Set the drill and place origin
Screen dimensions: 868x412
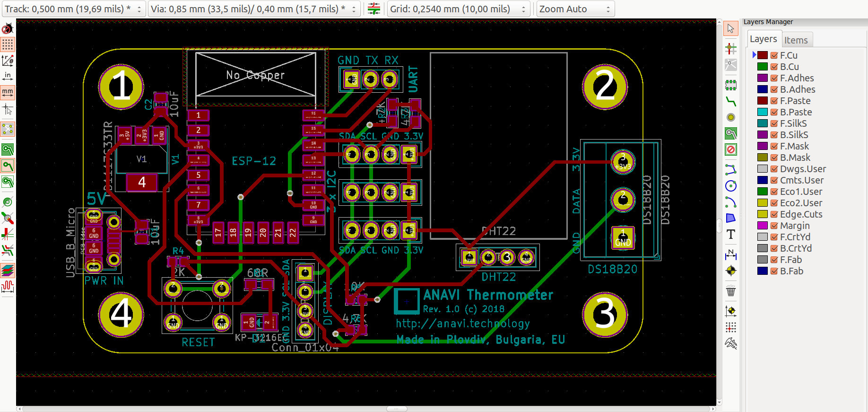coord(731,311)
